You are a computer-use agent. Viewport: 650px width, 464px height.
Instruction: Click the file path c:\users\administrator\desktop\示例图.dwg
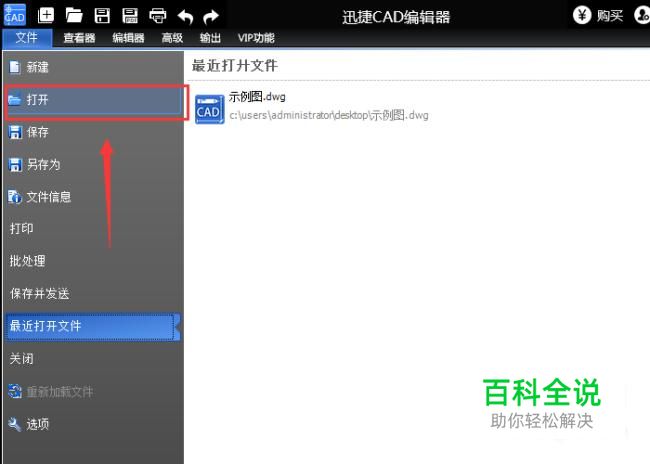(x=329, y=115)
